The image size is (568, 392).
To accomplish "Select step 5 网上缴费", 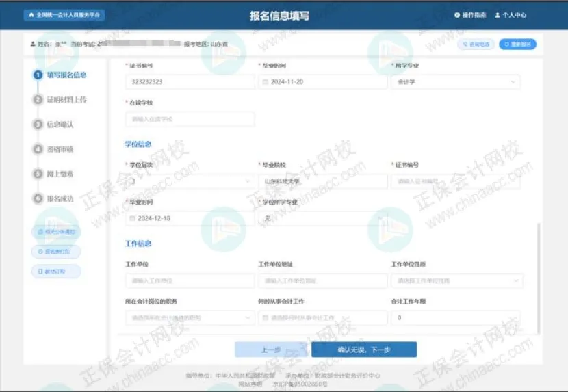I will pos(53,174).
